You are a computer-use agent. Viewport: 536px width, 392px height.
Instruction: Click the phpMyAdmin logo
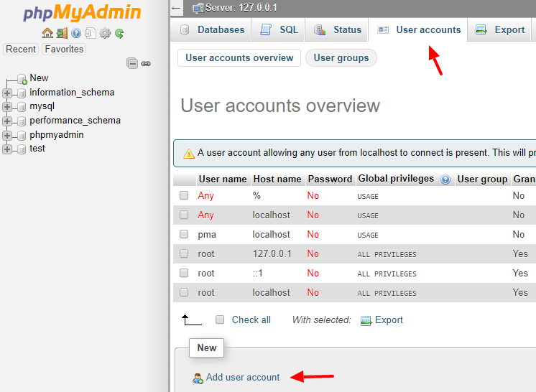pos(82,13)
